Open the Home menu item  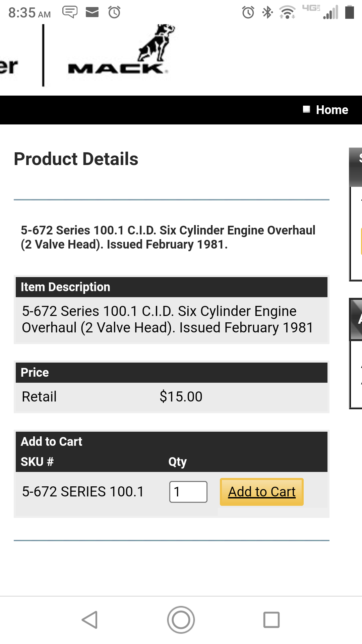pyautogui.click(x=332, y=110)
